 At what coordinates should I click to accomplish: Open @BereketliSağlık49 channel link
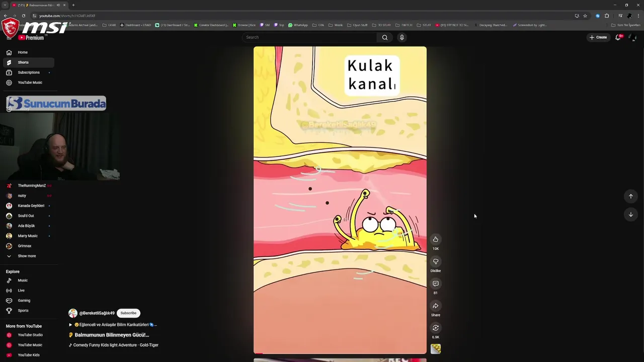pos(97,313)
